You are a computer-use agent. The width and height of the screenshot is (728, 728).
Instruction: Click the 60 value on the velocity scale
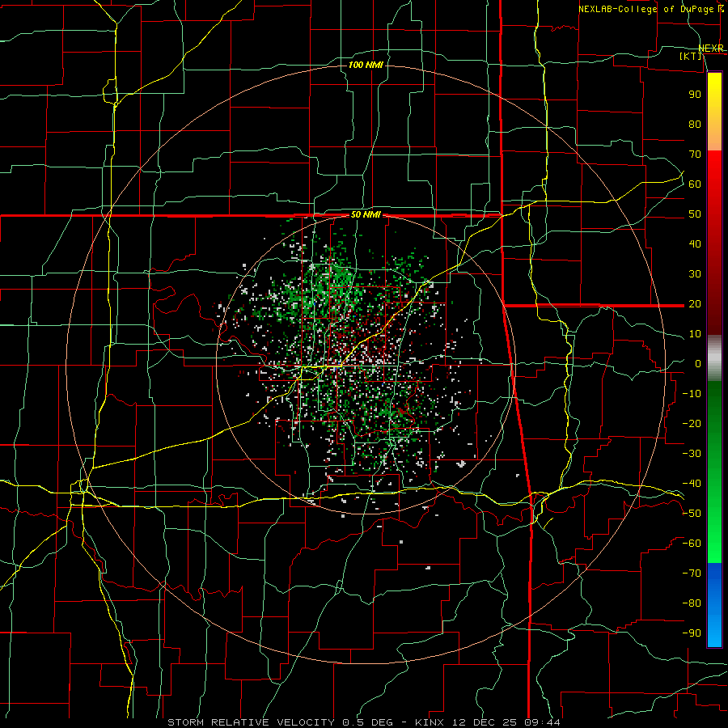695,184
